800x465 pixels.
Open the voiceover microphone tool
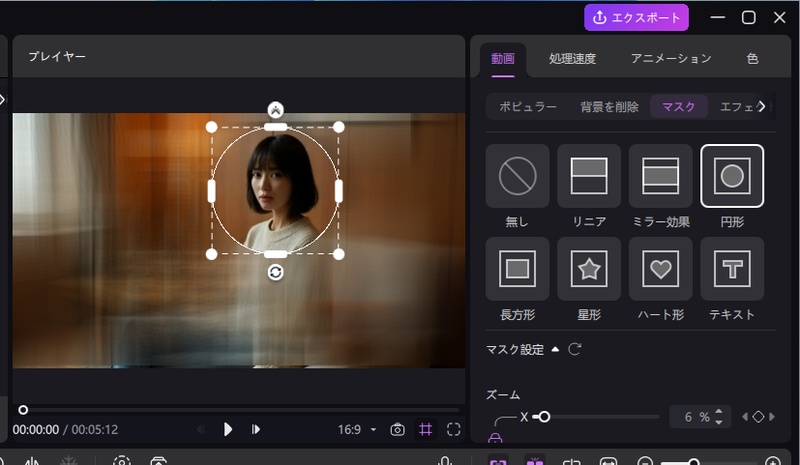coord(445,461)
